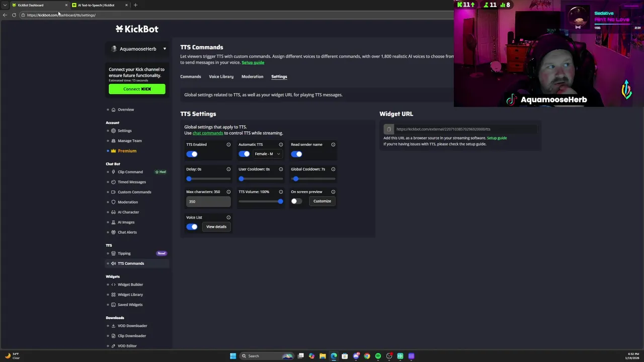The height and width of the screenshot is (362, 644).
Task: Open Widget Library in the sidebar
Action: tap(130, 295)
